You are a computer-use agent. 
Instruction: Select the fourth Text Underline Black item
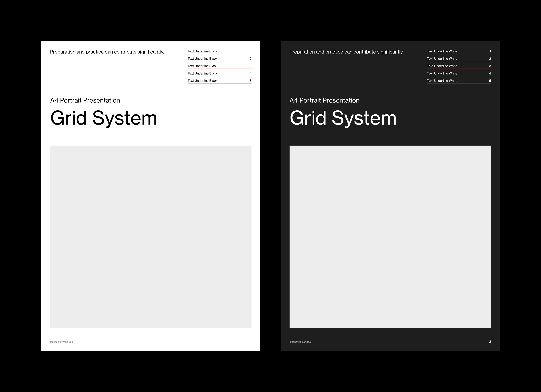point(202,73)
